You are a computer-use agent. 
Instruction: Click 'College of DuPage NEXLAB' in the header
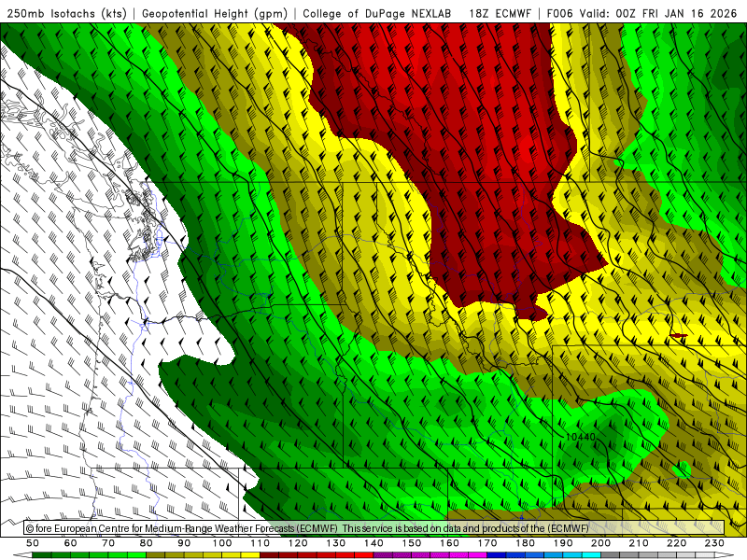[x=377, y=13]
